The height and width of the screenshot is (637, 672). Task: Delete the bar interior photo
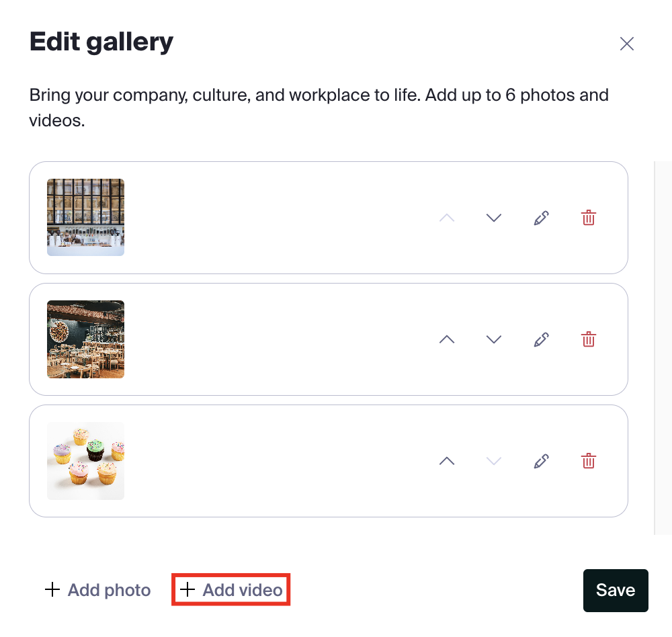[589, 218]
